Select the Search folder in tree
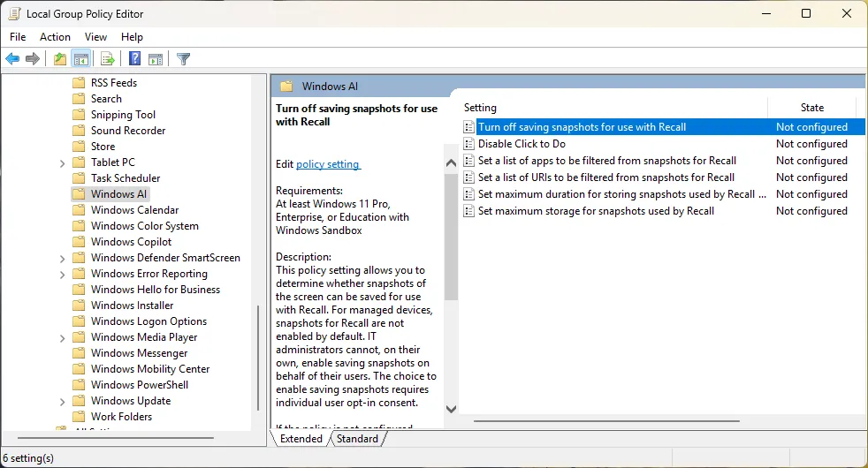This screenshot has height=468, width=868. click(106, 99)
